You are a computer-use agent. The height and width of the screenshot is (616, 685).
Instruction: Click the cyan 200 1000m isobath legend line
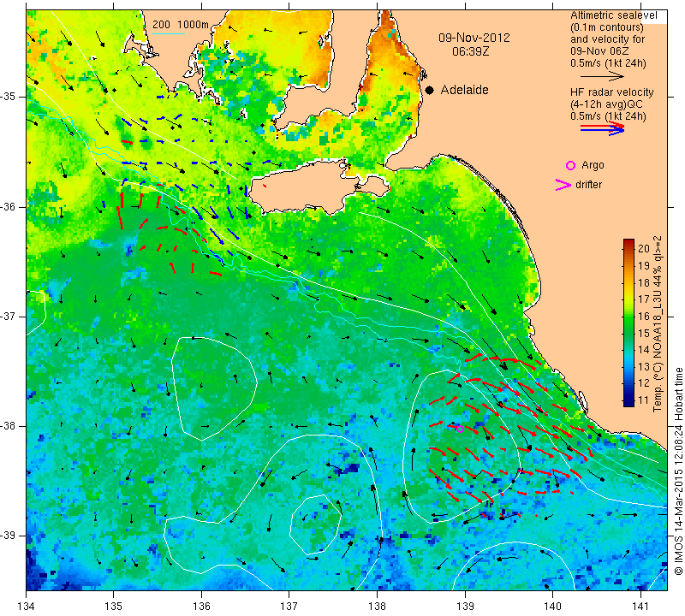169,33
